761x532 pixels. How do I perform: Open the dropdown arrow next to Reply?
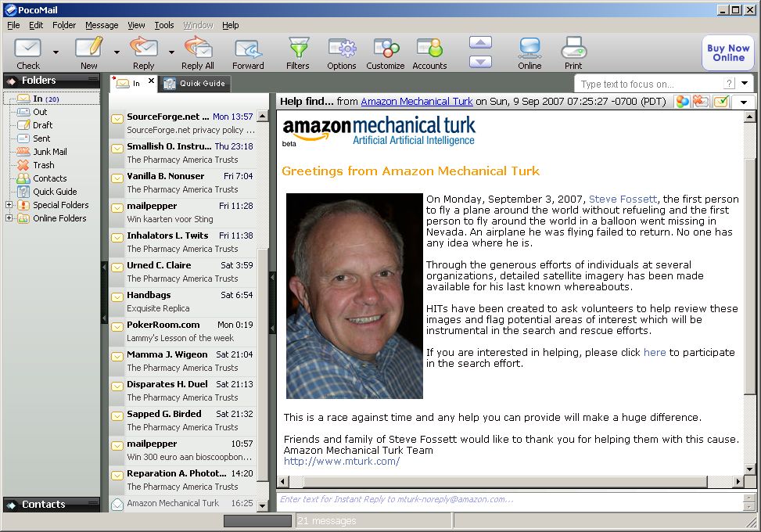coord(171,52)
